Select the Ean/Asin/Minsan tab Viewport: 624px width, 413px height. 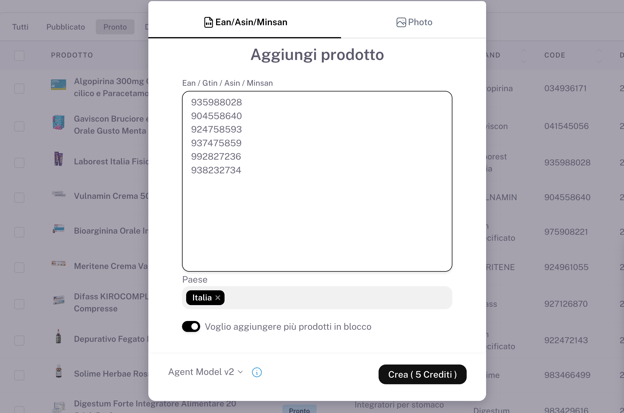(245, 22)
